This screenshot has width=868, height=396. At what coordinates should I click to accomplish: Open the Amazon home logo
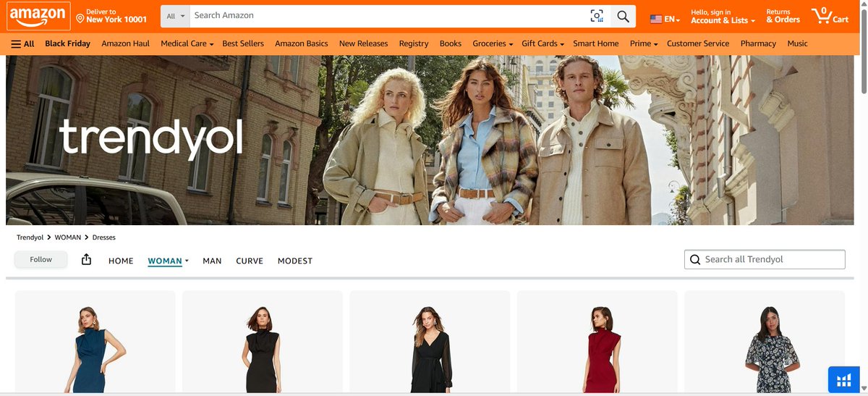38,16
